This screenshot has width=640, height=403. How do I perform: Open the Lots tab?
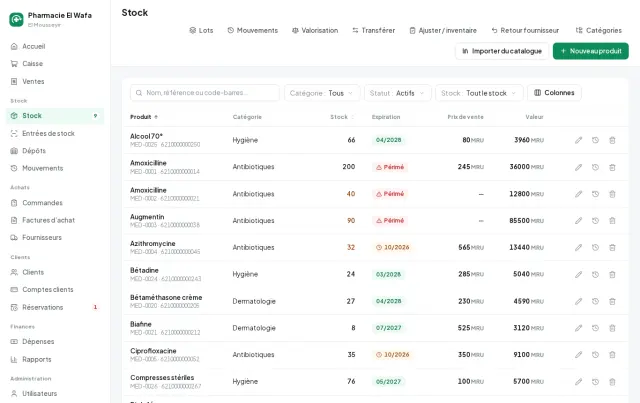coord(201,30)
